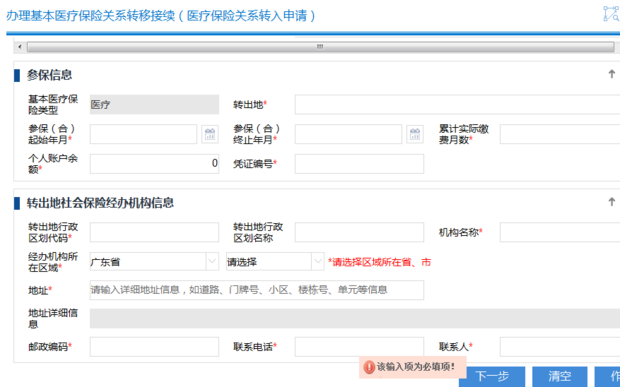Click the 参保终止年月 input field

pos(348,134)
